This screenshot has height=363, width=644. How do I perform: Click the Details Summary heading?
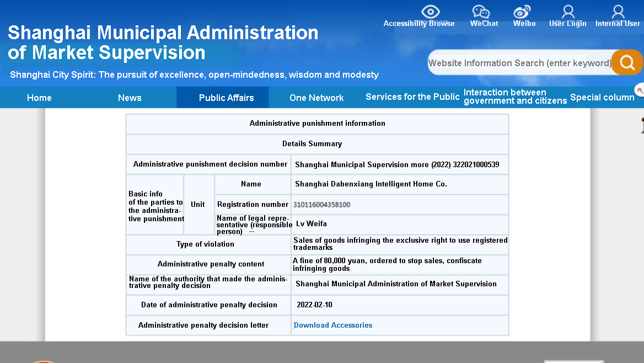tap(312, 144)
